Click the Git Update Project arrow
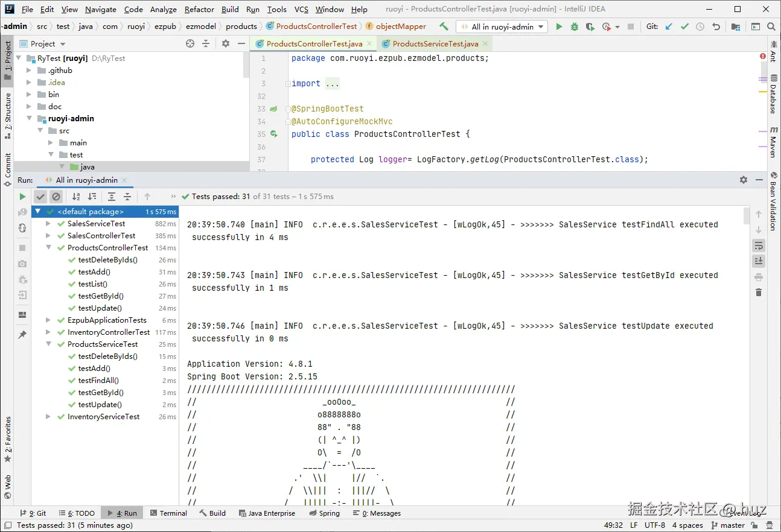Image resolution: width=781 pixels, height=532 pixels. coord(669,27)
